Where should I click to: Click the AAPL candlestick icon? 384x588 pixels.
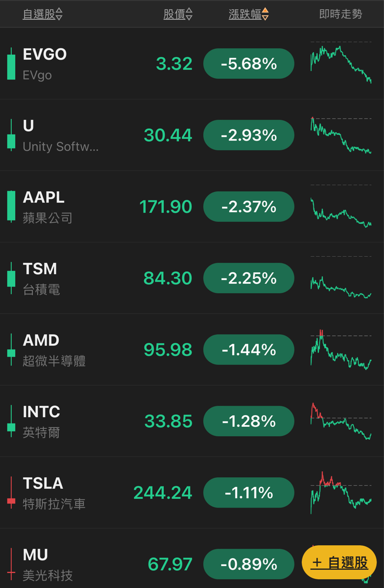point(11,207)
